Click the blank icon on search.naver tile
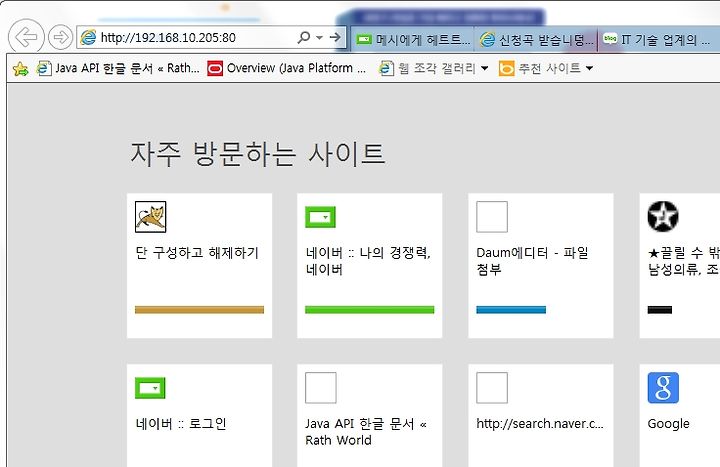This screenshot has width=720, height=467. pyautogui.click(x=492, y=388)
